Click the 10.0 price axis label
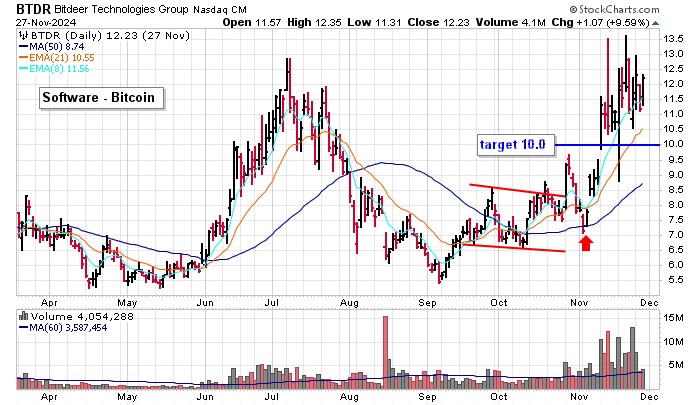Viewport: 700px width, 405px height. click(673, 144)
